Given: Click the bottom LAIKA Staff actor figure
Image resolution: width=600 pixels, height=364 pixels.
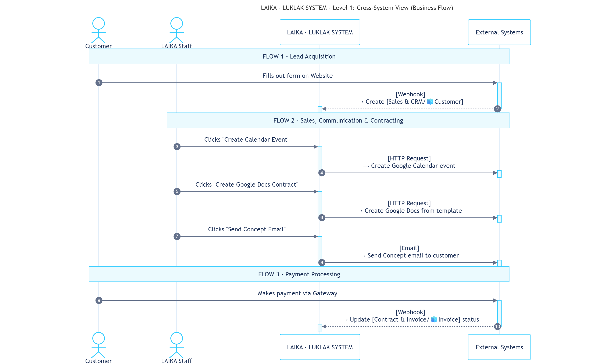Looking at the screenshot, I should (177, 345).
